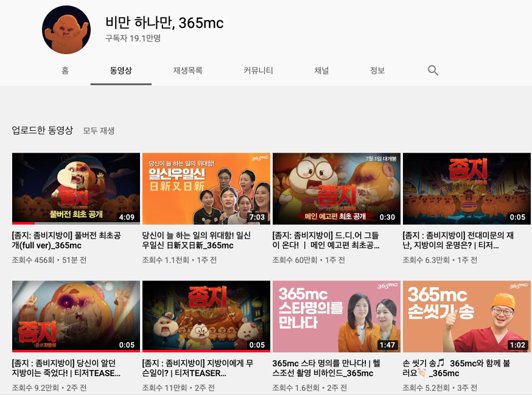Click text 조회수 1.6천회 • 2주 전

coord(310,388)
